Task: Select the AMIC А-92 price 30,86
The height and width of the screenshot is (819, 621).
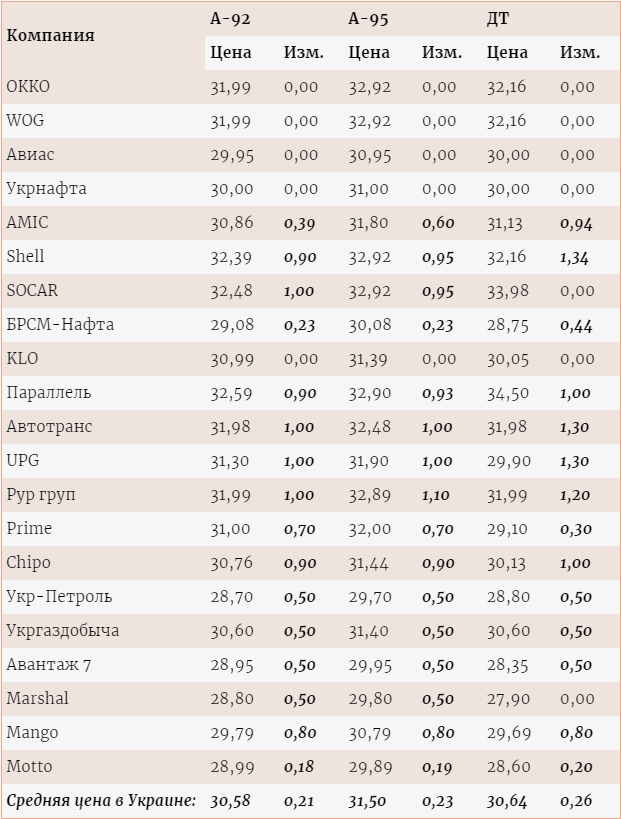Action: click(231, 223)
